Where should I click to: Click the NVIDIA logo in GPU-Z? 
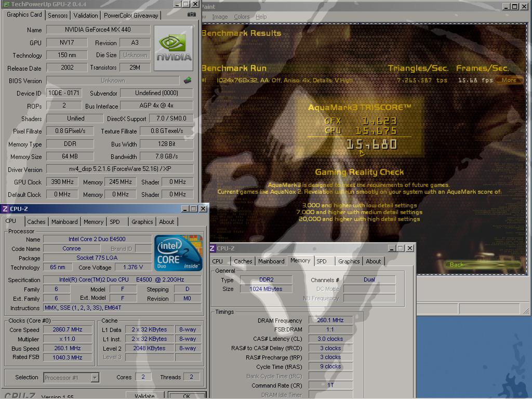point(174,48)
